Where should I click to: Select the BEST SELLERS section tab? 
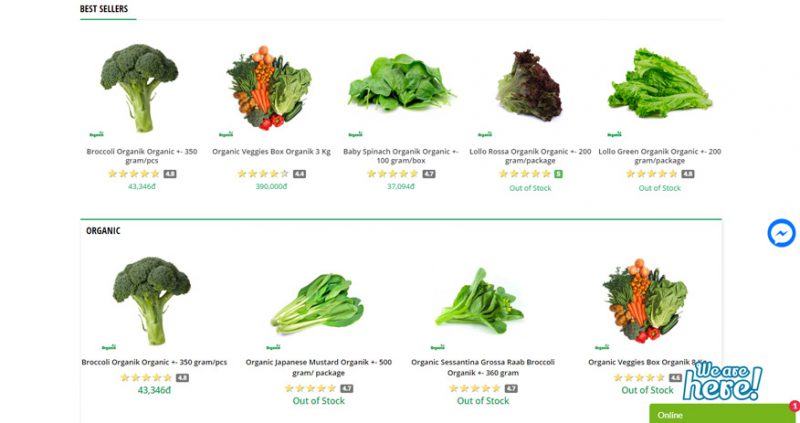click(x=104, y=9)
